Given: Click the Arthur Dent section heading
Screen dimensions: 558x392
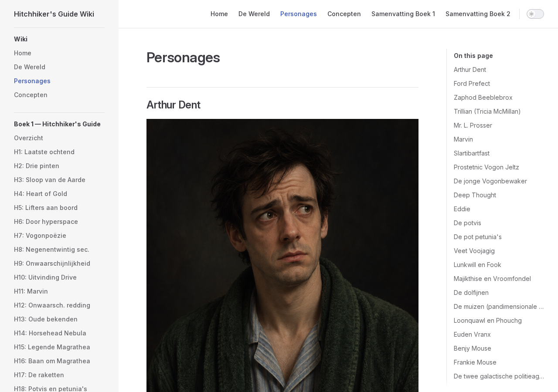Looking at the screenshot, I should 174,105.
